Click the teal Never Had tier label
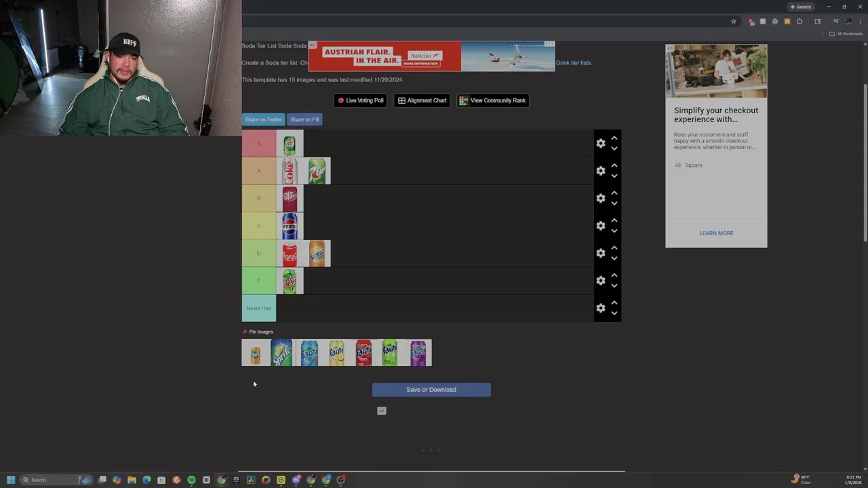 [259, 308]
